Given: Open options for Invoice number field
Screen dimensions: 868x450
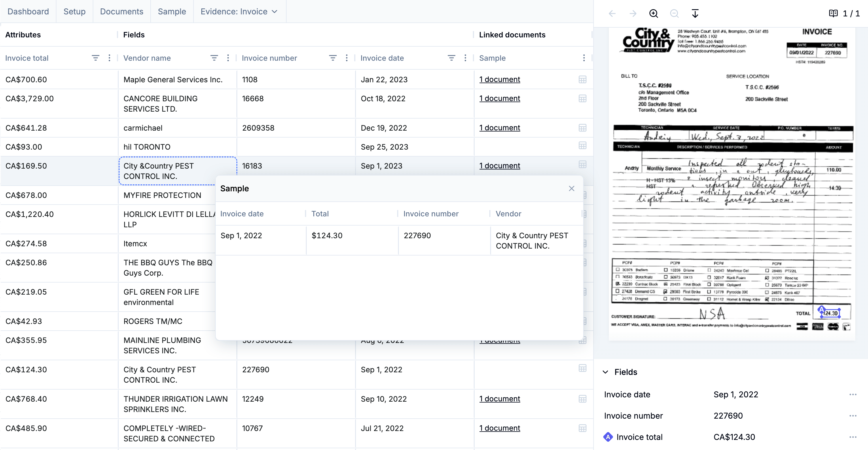Looking at the screenshot, I should click(853, 416).
